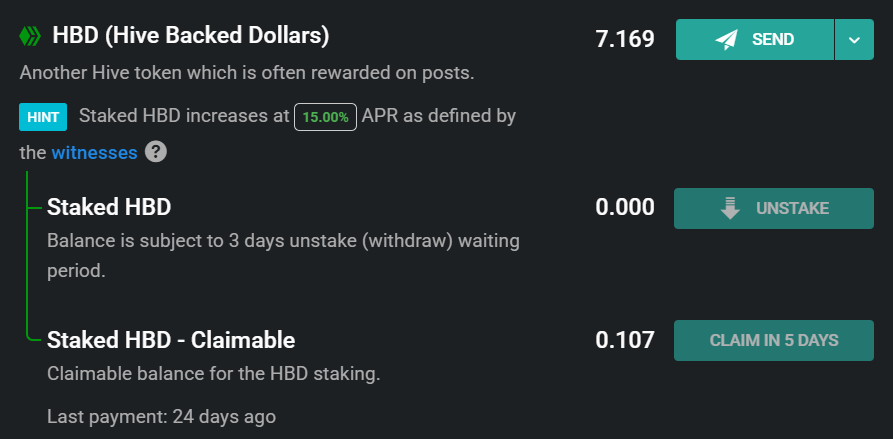893x439 pixels.
Task: Click the Claimable balance description text
Action: [214, 374]
